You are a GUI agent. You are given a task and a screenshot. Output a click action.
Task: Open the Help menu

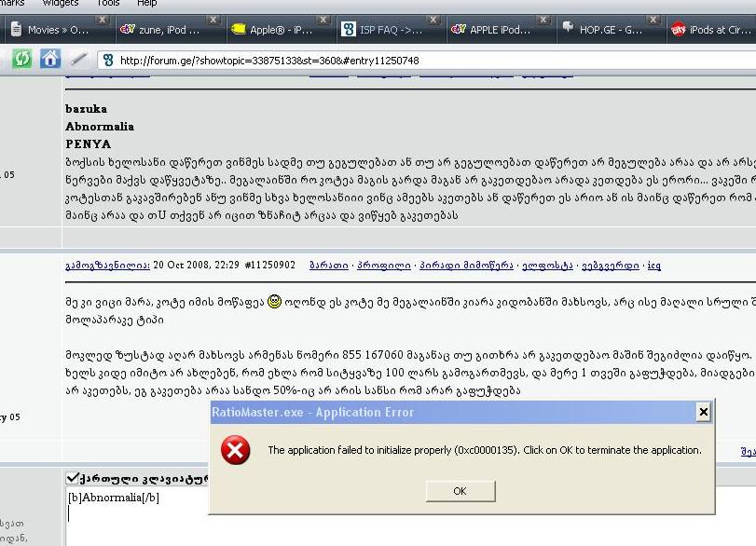click(146, 4)
